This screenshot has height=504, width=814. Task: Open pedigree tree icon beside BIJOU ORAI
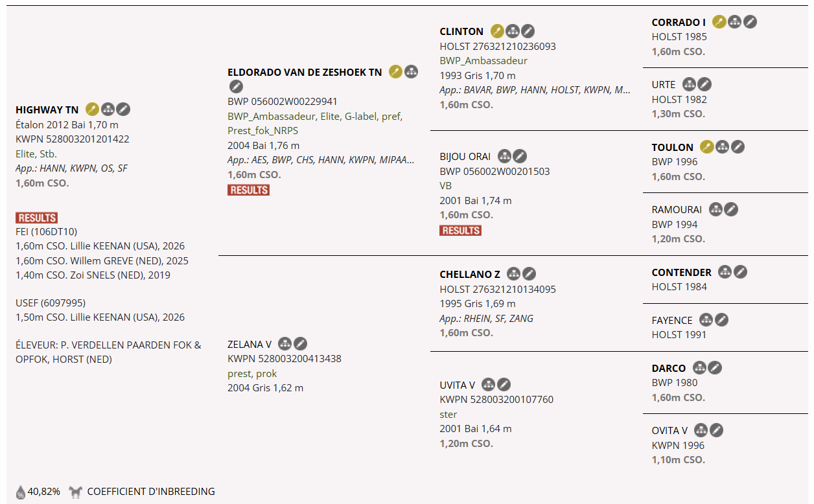coord(504,156)
